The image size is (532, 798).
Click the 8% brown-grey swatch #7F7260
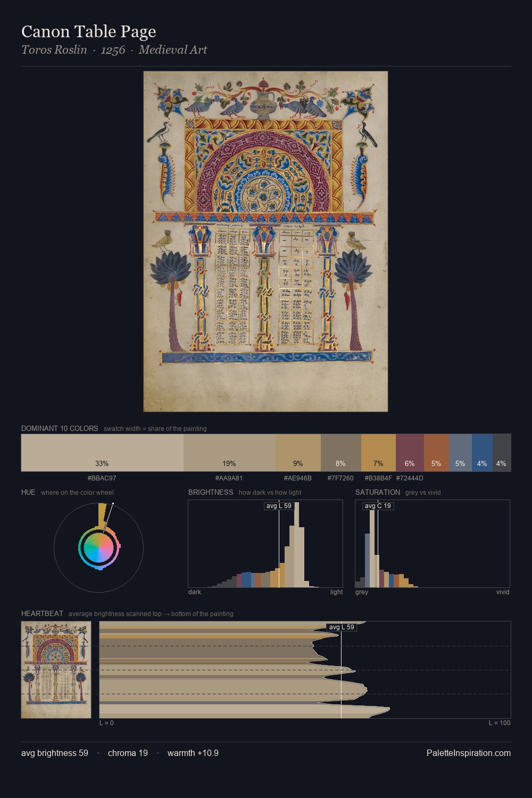point(341,453)
